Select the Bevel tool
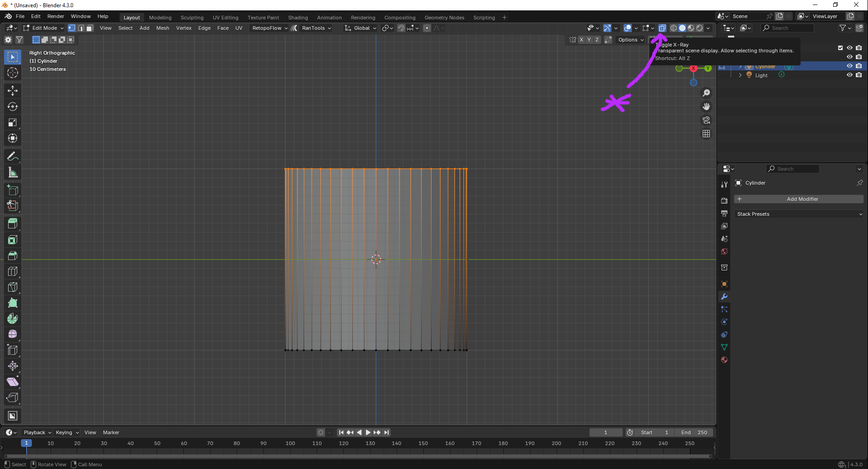Viewport: 868px width, 469px height. (x=13, y=255)
